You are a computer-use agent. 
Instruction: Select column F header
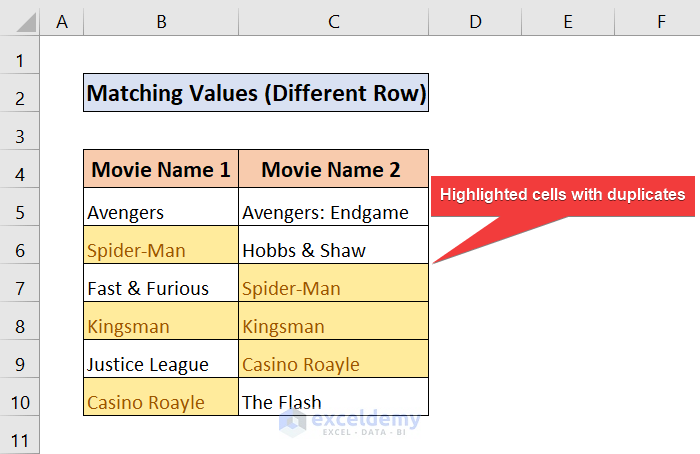pos(661,19)
